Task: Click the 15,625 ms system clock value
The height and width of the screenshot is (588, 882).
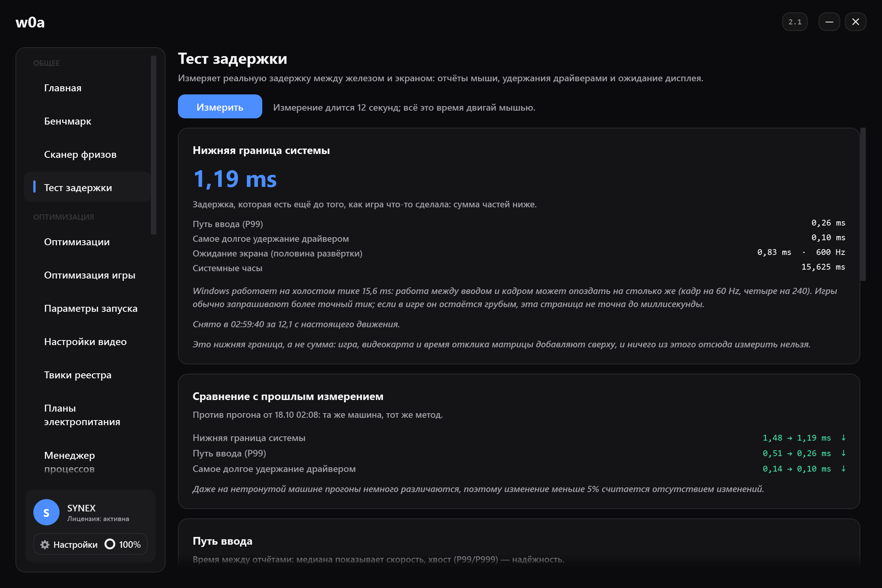Action: pyautogui.click(x=823, y=267)
